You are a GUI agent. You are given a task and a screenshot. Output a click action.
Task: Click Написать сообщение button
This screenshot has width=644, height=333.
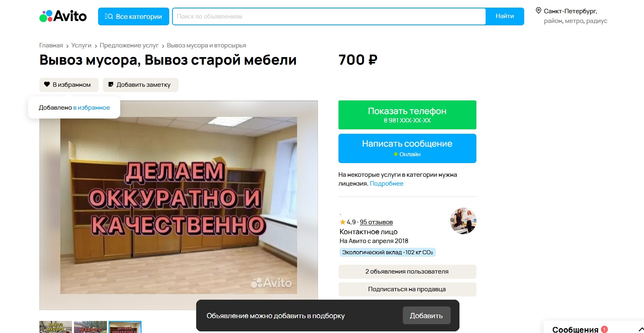pos(407,148)
